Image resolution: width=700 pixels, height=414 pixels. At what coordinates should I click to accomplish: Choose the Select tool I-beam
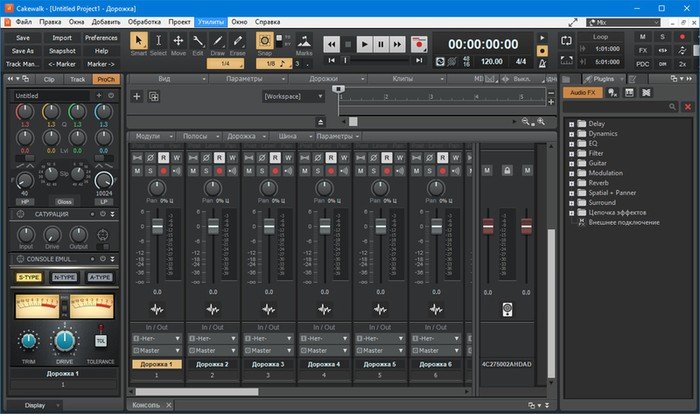click(158, 41)
